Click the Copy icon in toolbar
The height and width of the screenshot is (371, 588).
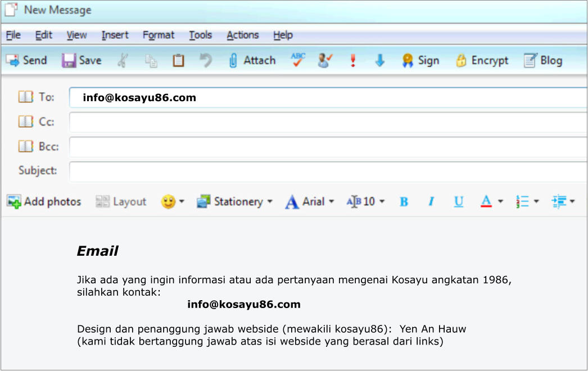151,61
